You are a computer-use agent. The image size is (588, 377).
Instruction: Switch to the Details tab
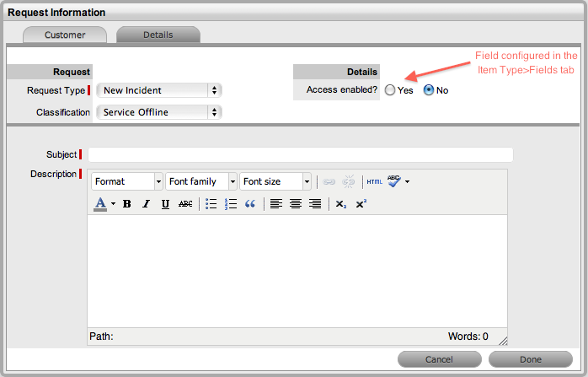pos(158,35)
